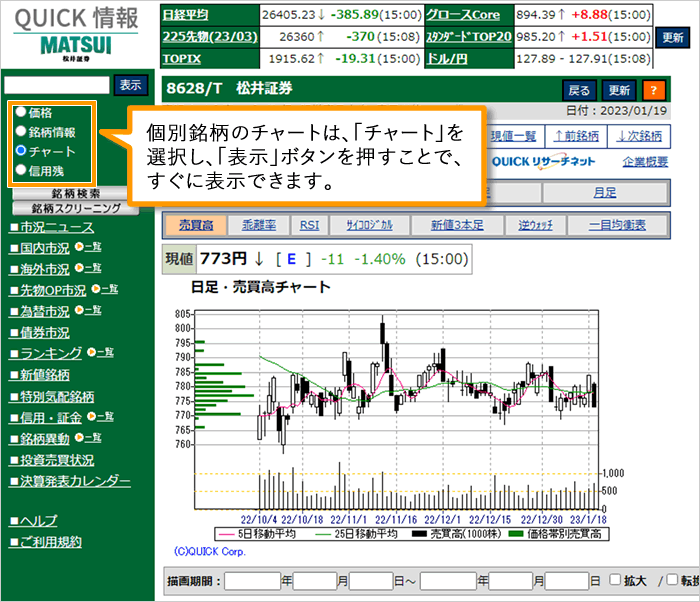Select the 銘柄情報 radio button
The image size is (700, 602).
[21, 131]
